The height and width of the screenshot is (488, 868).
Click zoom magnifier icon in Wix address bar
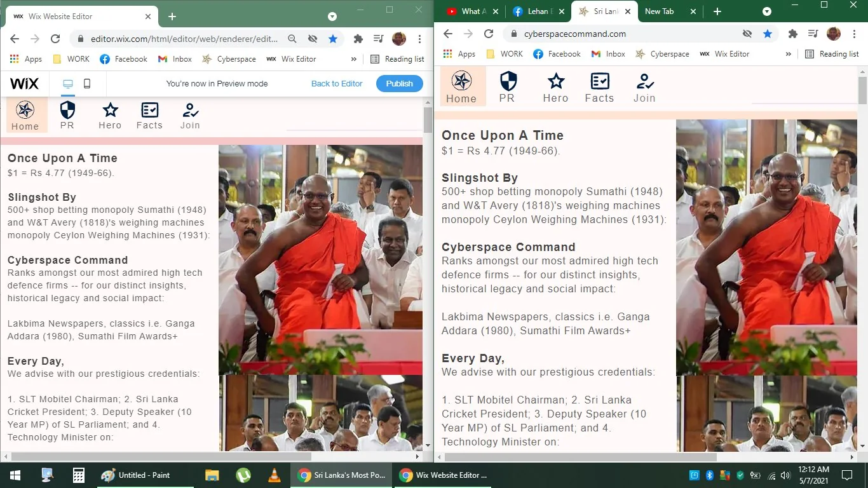pyautogui.click(x=292, y=39)
